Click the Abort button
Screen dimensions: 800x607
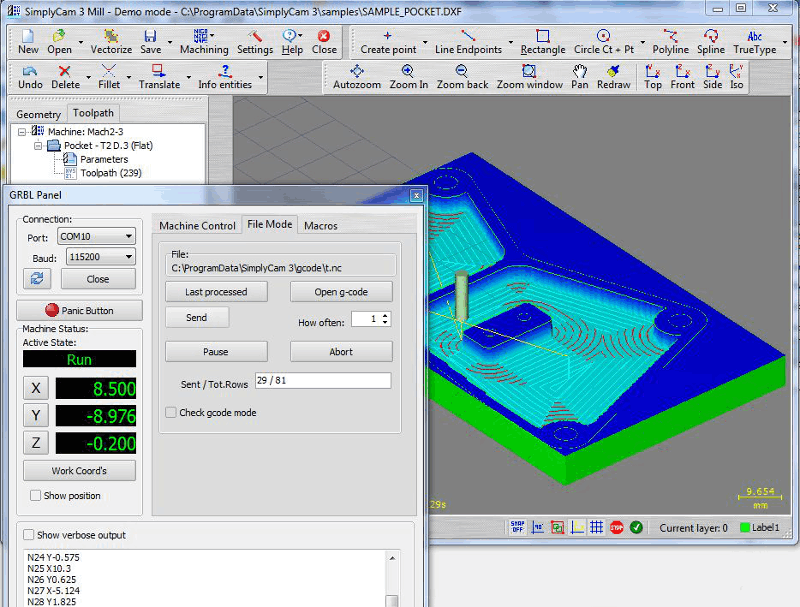pyautogui.click(x=341, y=351)
